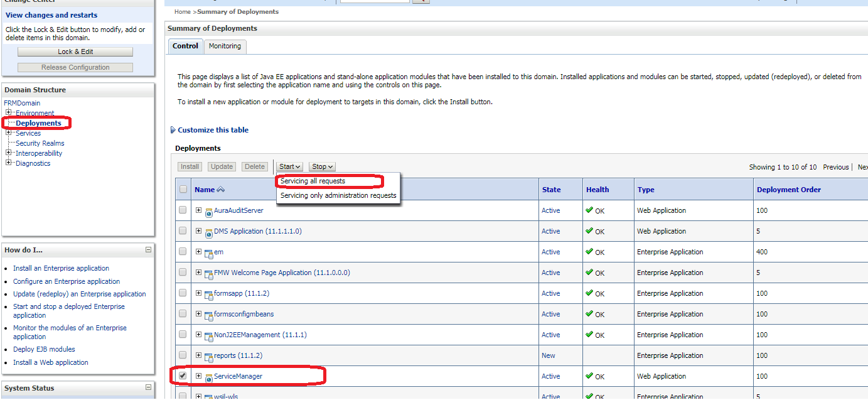The image size is (868, 400).
Task: Click the State column header
Action: point(552,190)
